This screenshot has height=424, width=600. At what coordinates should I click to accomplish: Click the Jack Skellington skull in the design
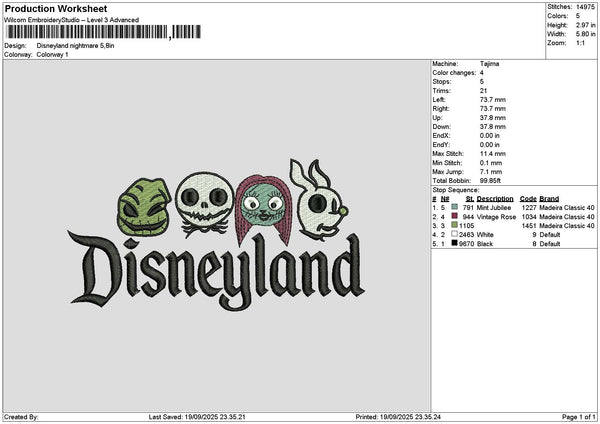coord(205,204)
